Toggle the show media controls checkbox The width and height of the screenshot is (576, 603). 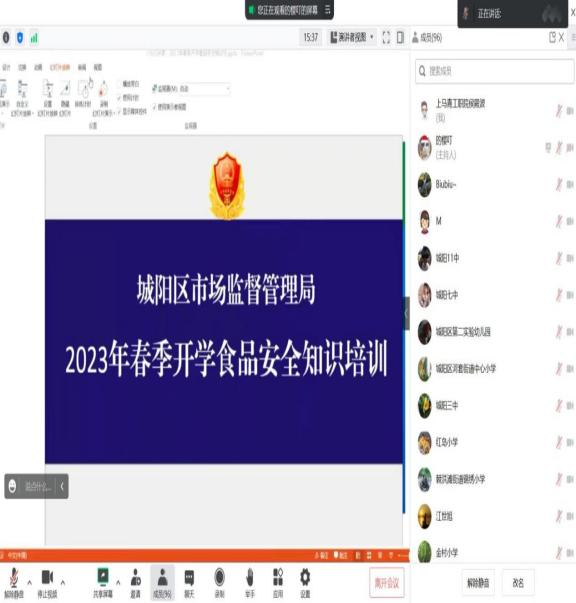(119, 112)
